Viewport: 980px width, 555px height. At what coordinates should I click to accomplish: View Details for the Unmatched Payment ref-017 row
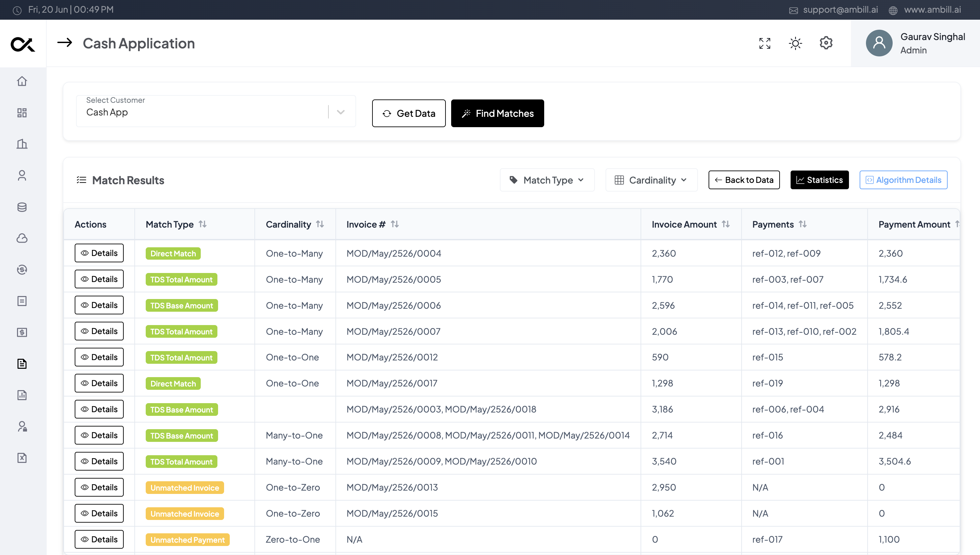coord(99,539)
